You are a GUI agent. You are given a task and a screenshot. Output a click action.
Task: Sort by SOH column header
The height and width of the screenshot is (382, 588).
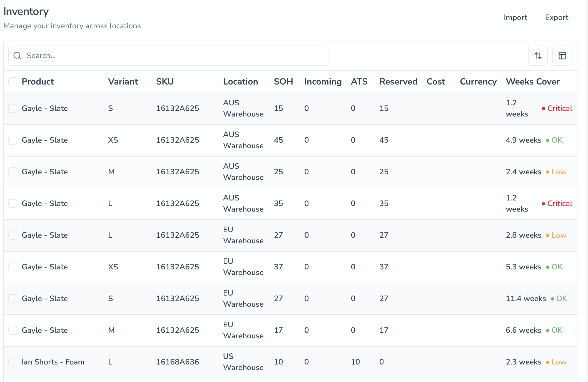pos(283,82)
